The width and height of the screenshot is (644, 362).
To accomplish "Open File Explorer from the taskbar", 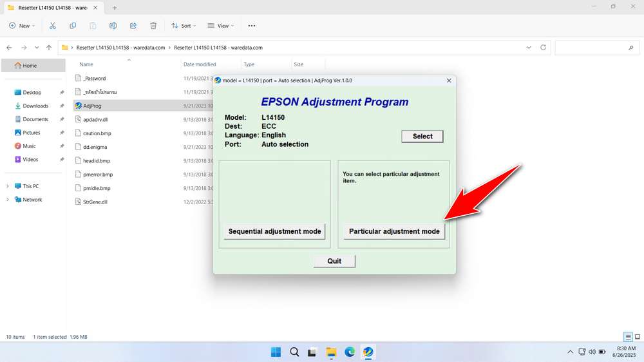I will 331,352.
